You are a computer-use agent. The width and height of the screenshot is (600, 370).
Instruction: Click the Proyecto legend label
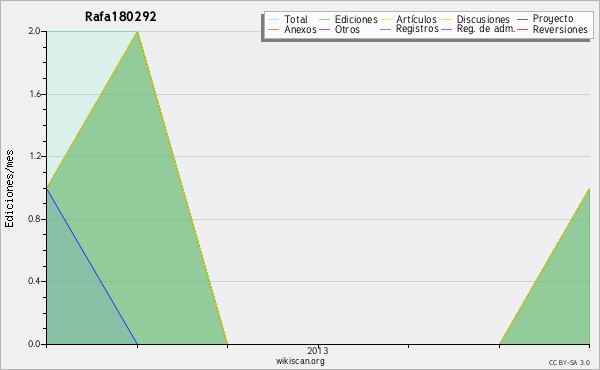point(553,19)
